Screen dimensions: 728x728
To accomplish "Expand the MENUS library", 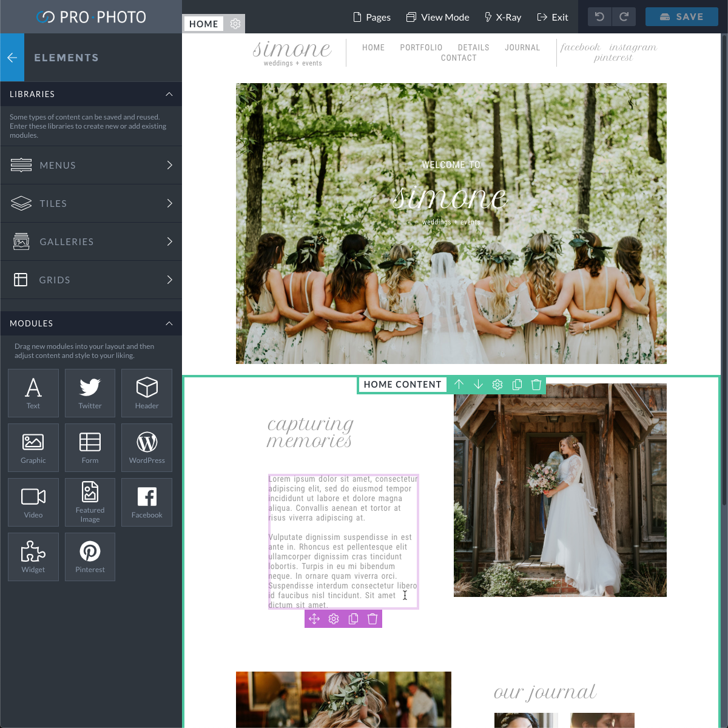I will (91, 165).
